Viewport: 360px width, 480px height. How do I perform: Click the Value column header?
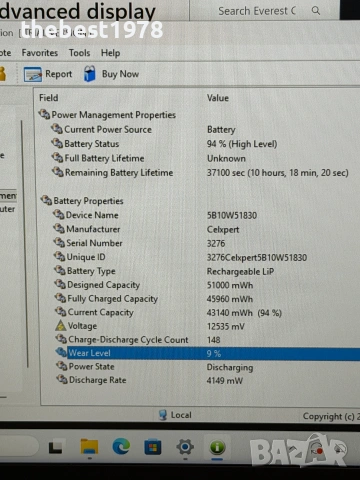[x=218, y=98]
